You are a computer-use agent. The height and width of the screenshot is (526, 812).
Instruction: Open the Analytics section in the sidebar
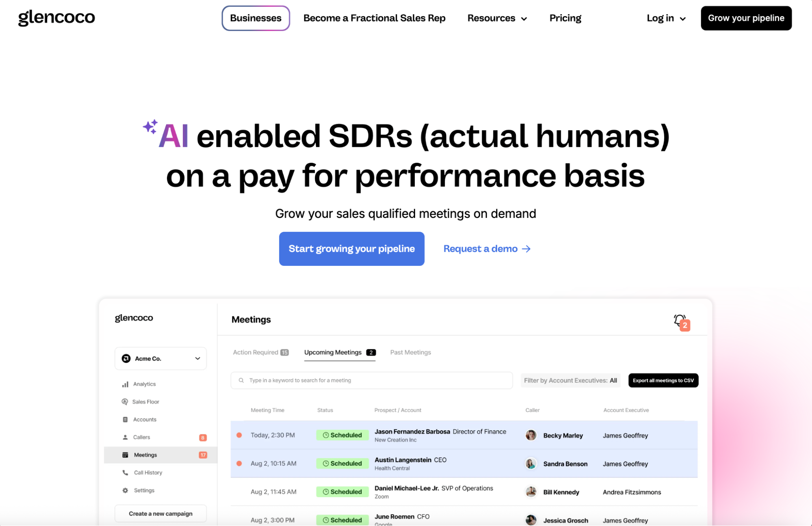point(144,384)
